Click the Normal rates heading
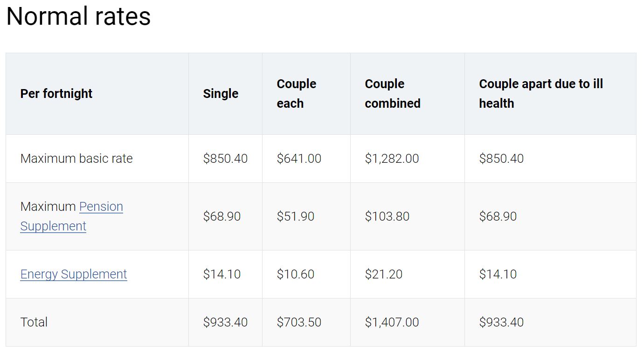Screen dimensions: 644x354 [78, 16]
